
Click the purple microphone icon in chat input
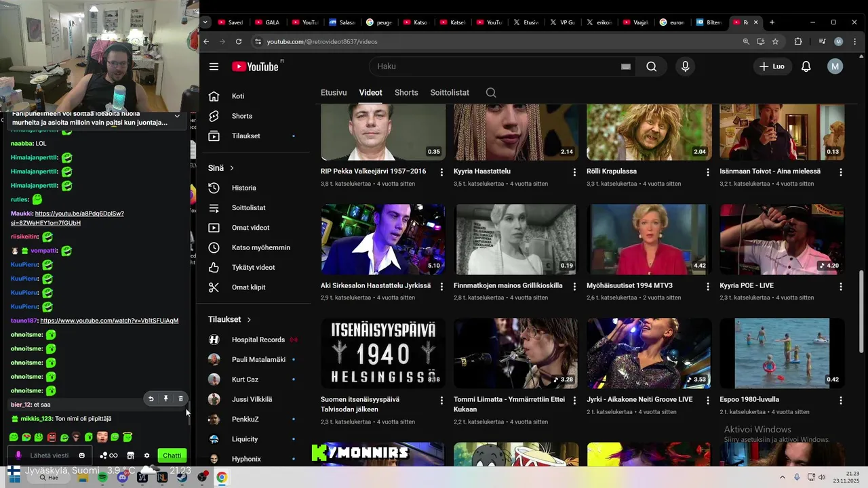tap(18, 455)
